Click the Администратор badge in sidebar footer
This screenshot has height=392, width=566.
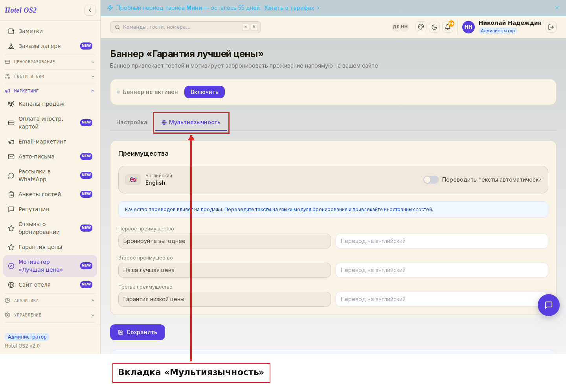coord(27,337)
